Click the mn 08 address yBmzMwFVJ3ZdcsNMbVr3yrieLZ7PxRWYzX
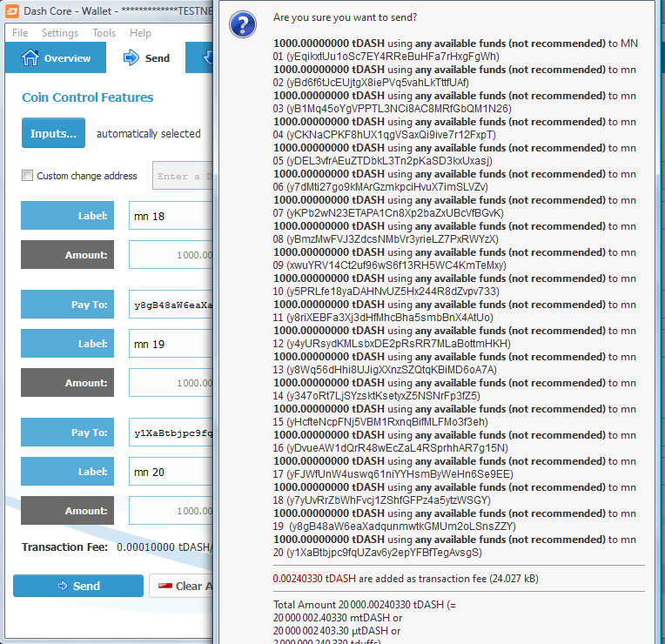This screenshot has width=665, height=644. point(393,239)
